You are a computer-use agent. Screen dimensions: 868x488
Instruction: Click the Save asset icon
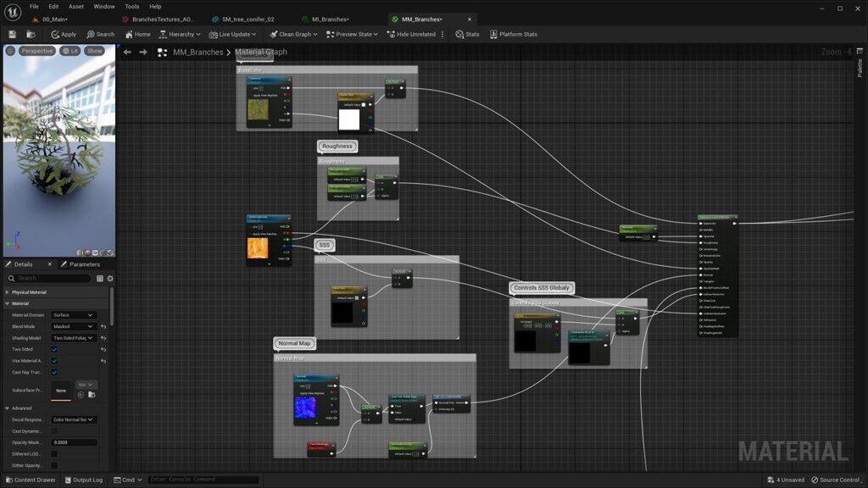pos(11,35)
